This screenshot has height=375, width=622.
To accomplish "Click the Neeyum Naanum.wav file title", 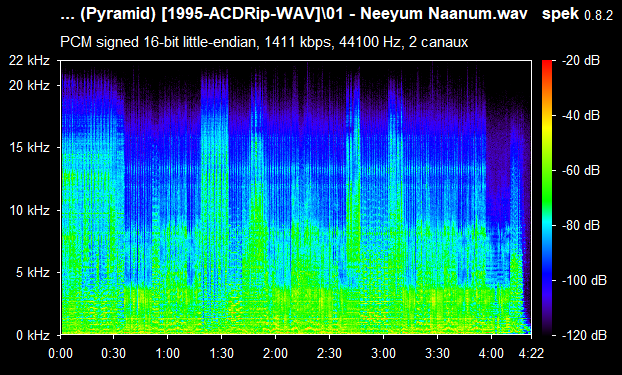I will (x=444, y=14).
